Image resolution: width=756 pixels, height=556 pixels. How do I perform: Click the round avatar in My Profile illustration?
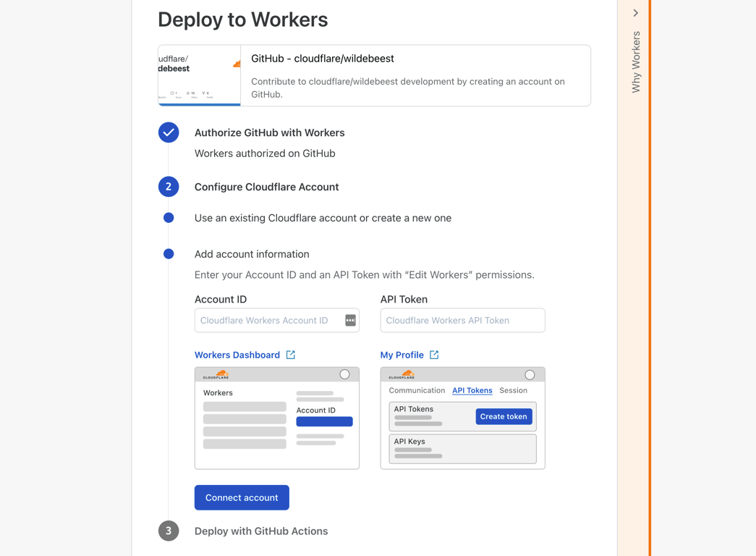coord(530,374)
